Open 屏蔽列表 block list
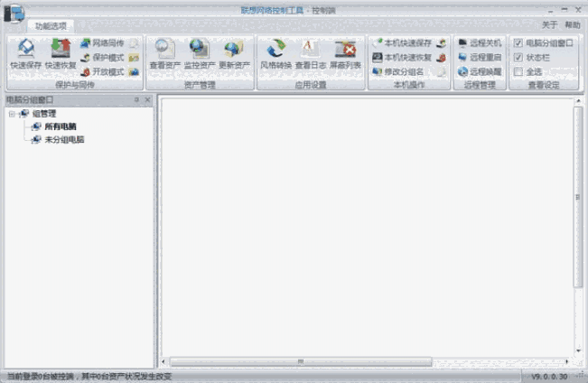Viewport: 588px width, 383px height. pos(345,54)
